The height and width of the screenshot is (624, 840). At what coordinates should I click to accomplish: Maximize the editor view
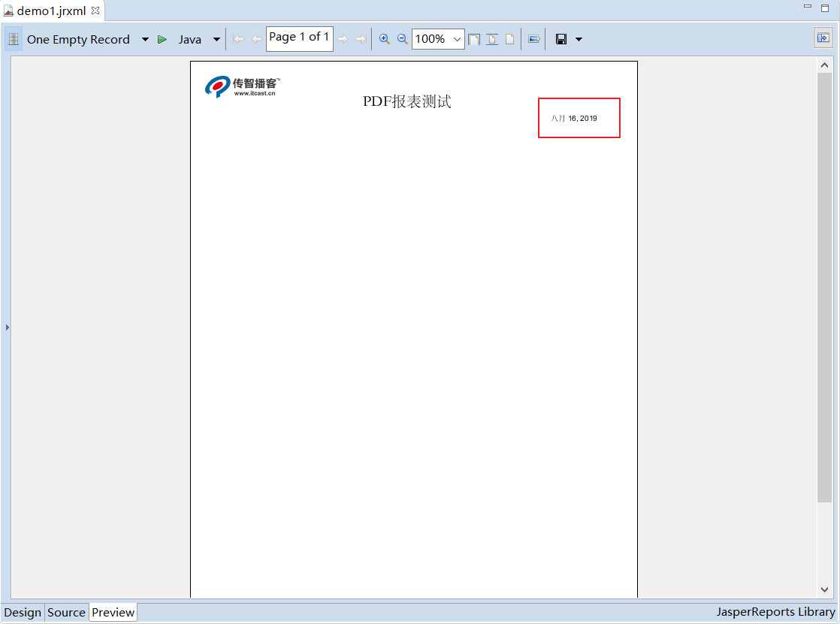(825, 8)
